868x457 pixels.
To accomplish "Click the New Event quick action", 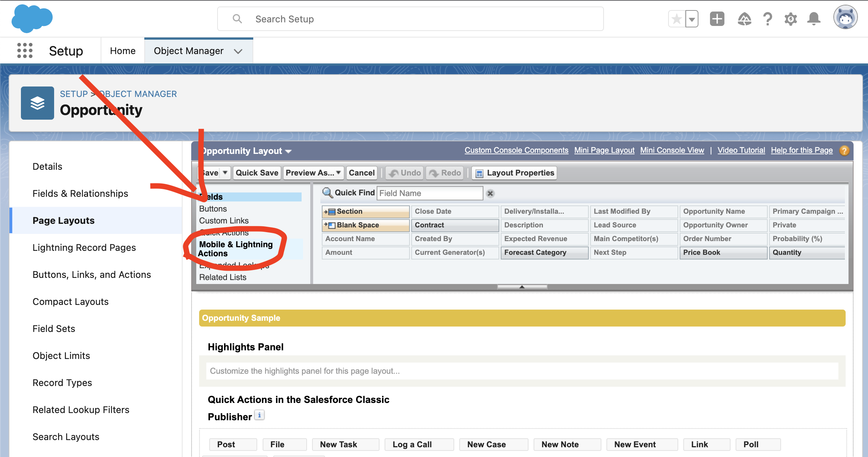I will [x=642, y=444].
